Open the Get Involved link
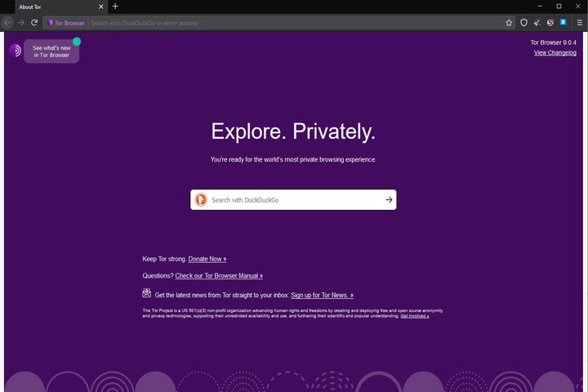Screen dimensions: 588x392 coord(414,316)
